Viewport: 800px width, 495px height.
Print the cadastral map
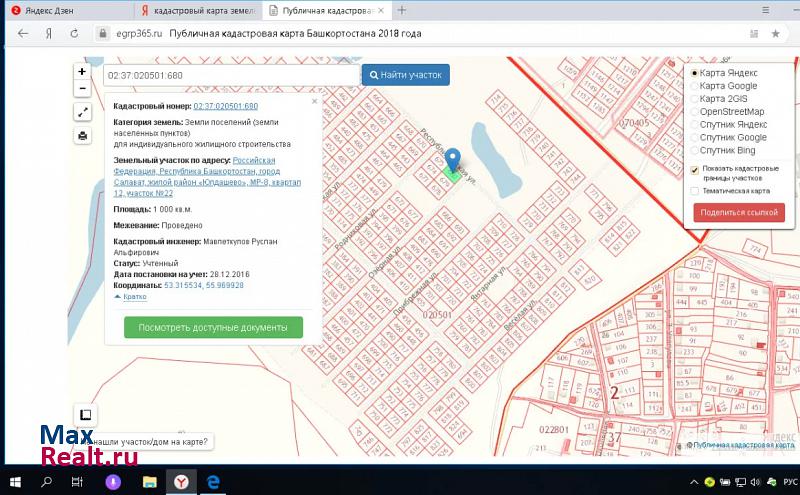point(82,136)
